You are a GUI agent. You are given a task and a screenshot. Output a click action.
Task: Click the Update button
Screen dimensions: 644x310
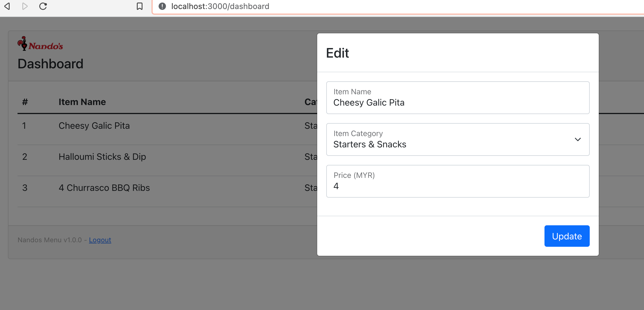(567, 236)
